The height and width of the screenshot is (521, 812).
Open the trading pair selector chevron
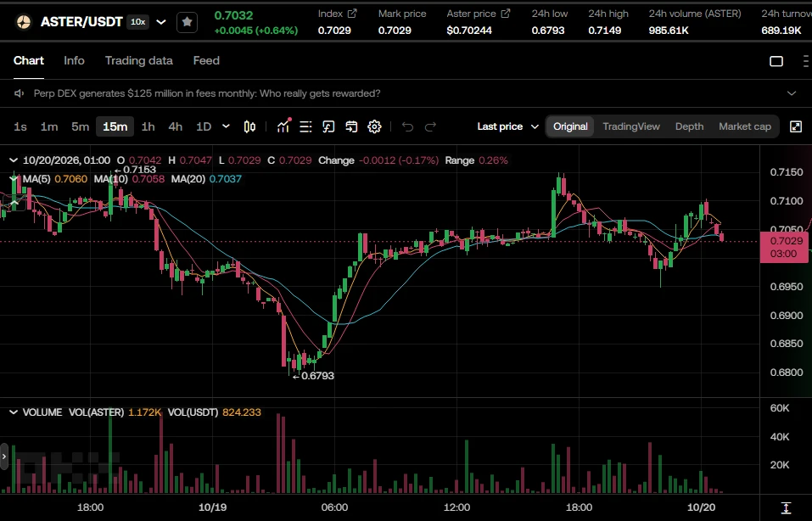tap(161, 22)
